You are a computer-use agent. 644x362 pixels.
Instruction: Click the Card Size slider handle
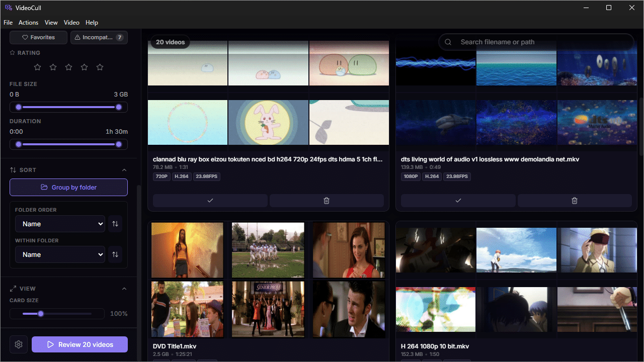pyautogui.click(x=41, y=314)
